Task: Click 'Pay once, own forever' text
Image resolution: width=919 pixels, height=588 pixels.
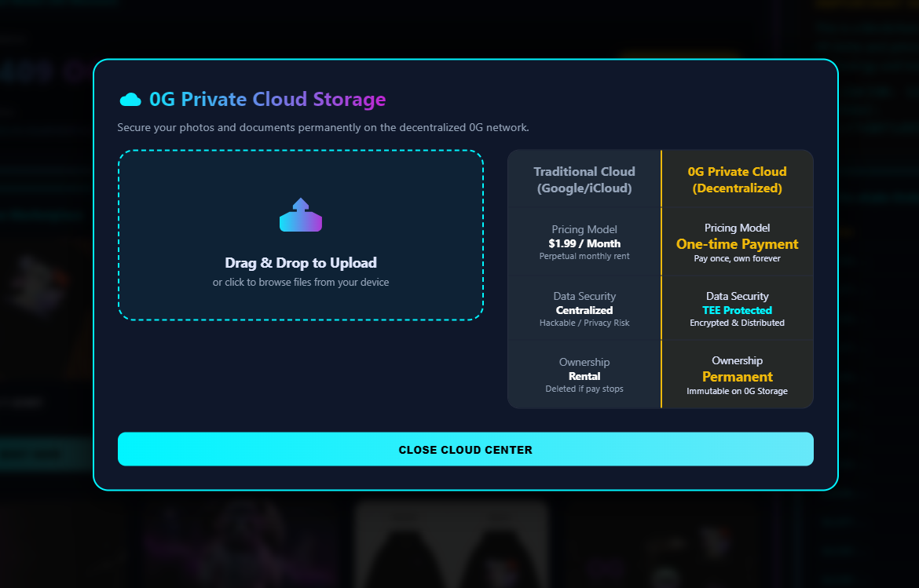Action: click(x=738, y=258)
